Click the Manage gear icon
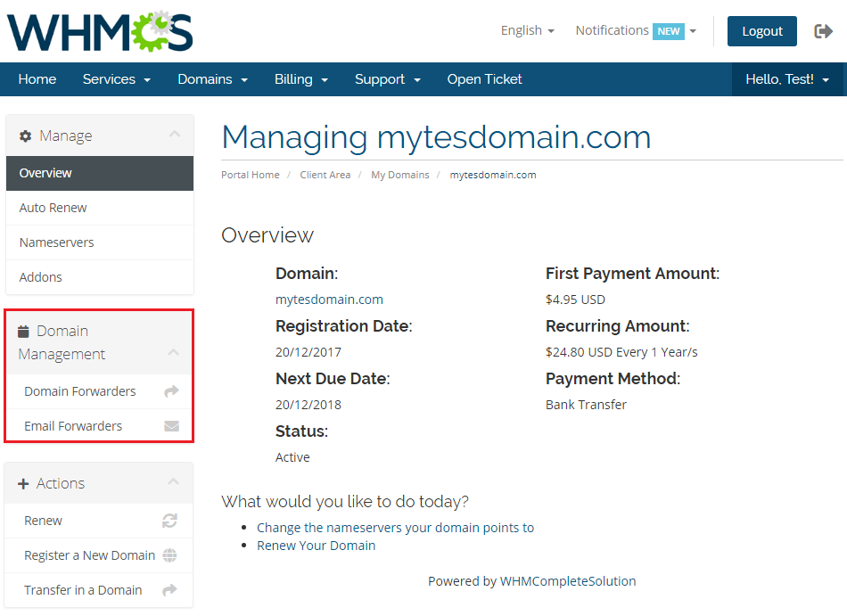Screen dimensions: 847x616 coord(25,136)
